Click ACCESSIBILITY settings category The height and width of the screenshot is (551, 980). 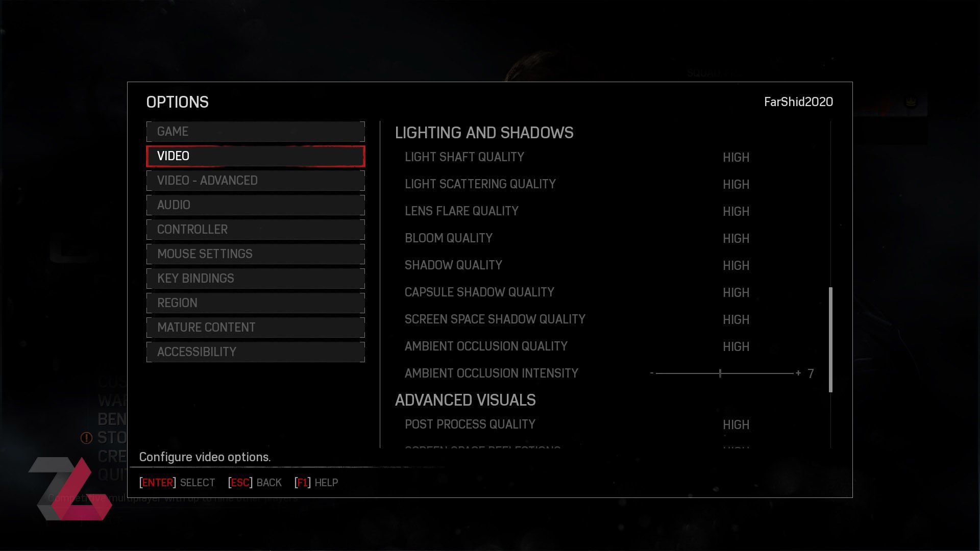tap(255, 352)
